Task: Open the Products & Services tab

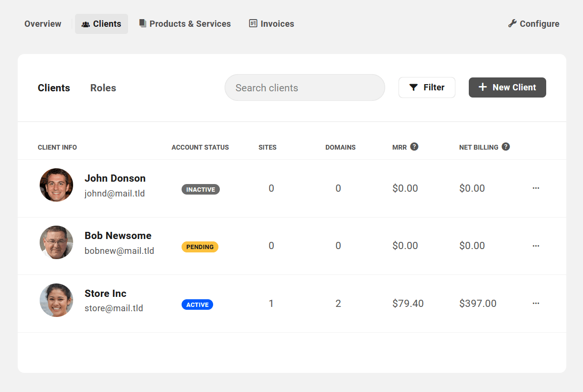Action: pyautogui.click(x=185, y=24)
